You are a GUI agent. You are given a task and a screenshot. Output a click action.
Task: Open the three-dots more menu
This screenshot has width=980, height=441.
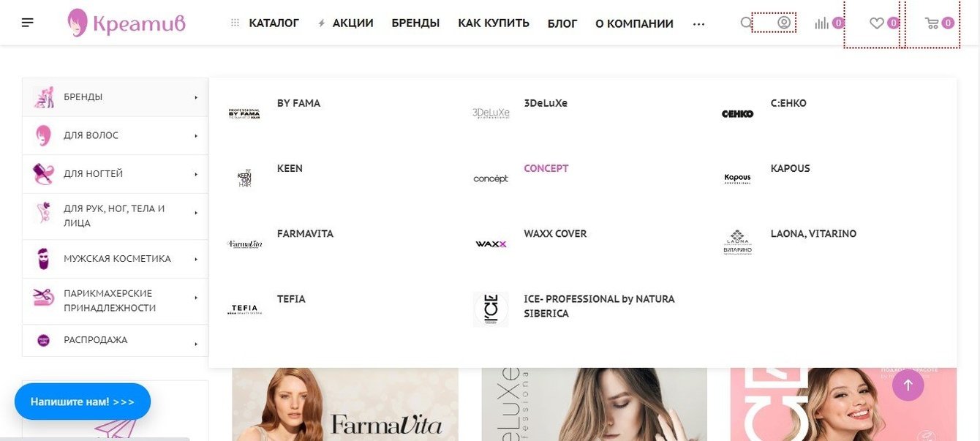(698, 24)
